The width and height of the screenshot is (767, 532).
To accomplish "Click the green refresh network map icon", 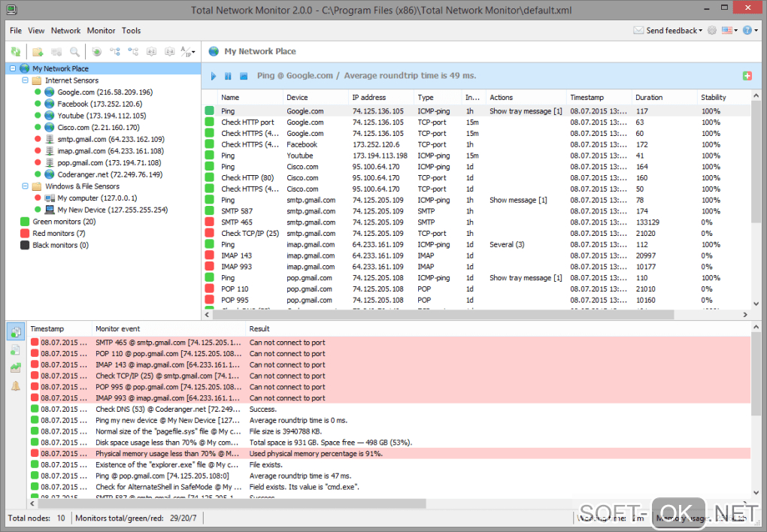I will (x=16, y=51).
